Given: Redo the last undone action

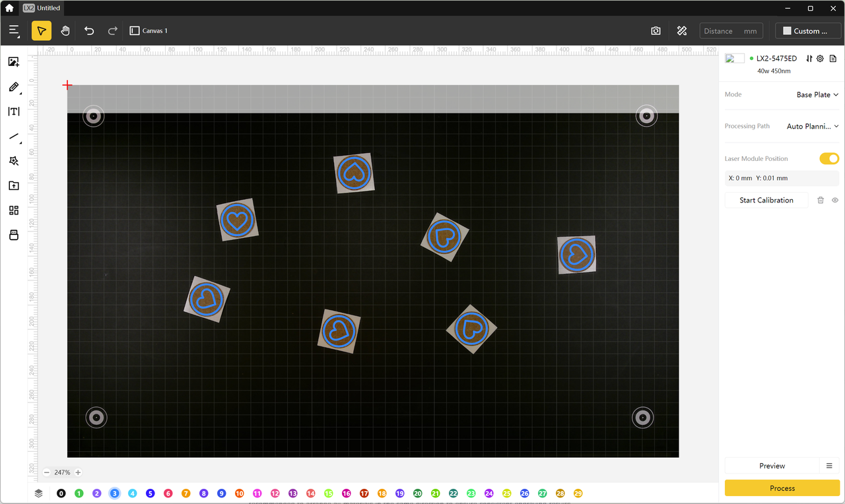Looking at the screenshot, I should coord(113,31).
